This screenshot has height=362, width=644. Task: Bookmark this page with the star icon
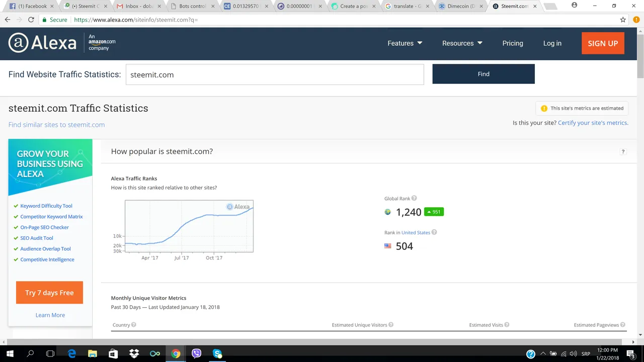[623, 20]
